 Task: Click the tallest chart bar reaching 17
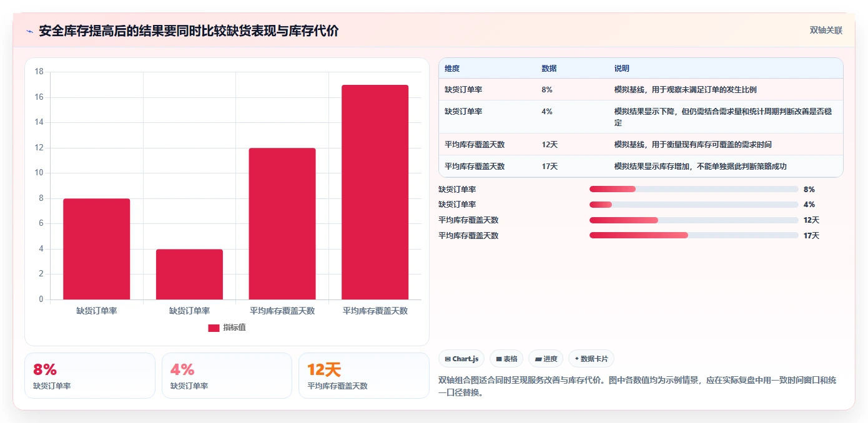(375, 192)
